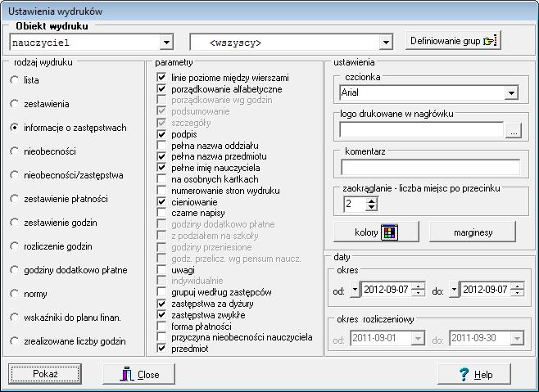Enable forma płatności checkbox
Viewport: 539px width, 392px height.
(x=161, y=326)
